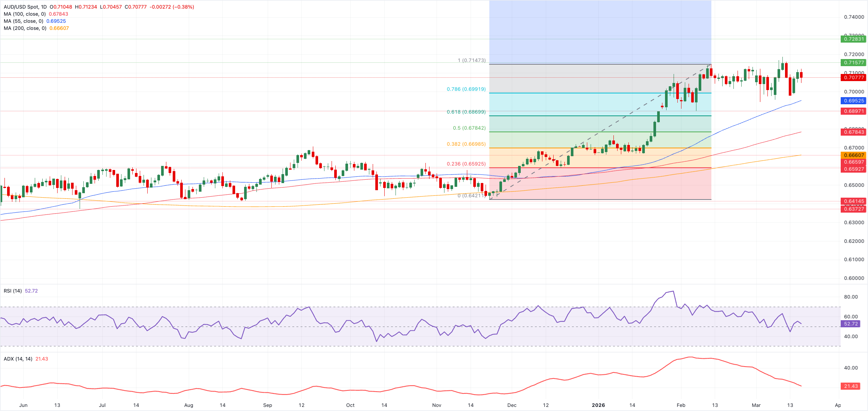Image resolution: width=868 pixels, height=411 pixels.
Task: Select the RSI (14) indicator legend
Action: coord(13,290)
